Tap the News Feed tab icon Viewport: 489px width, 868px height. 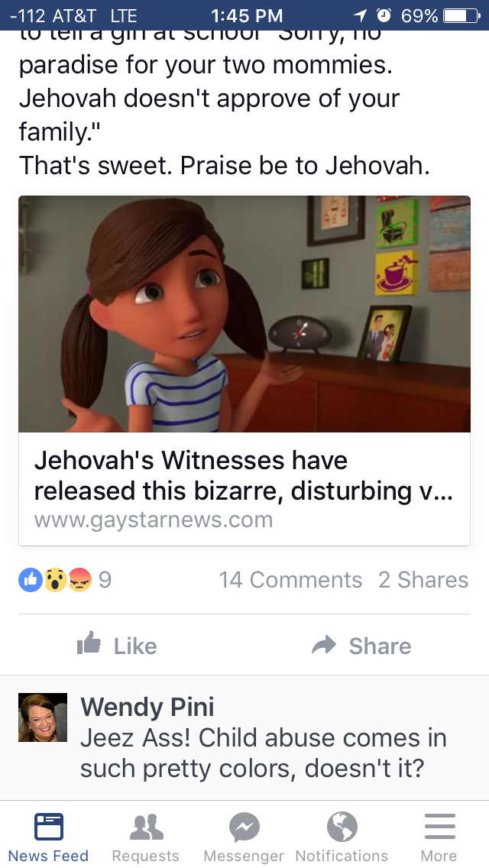tap(49, 827)
